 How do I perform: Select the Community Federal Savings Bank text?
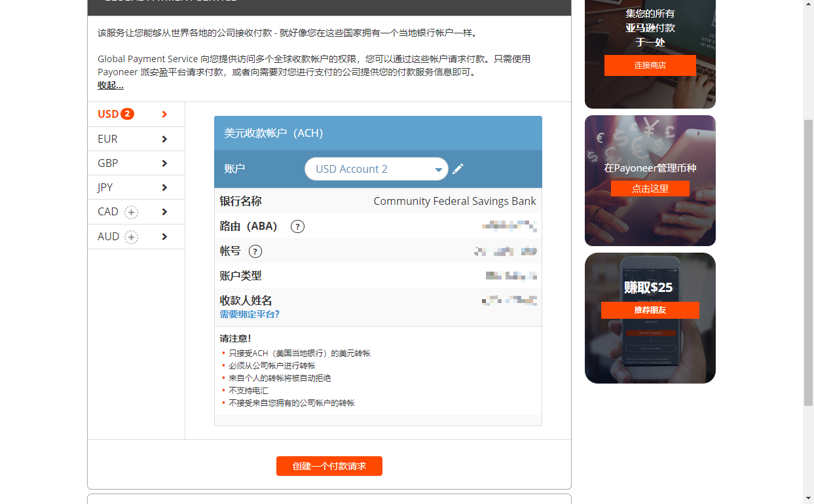pos(454,201)
